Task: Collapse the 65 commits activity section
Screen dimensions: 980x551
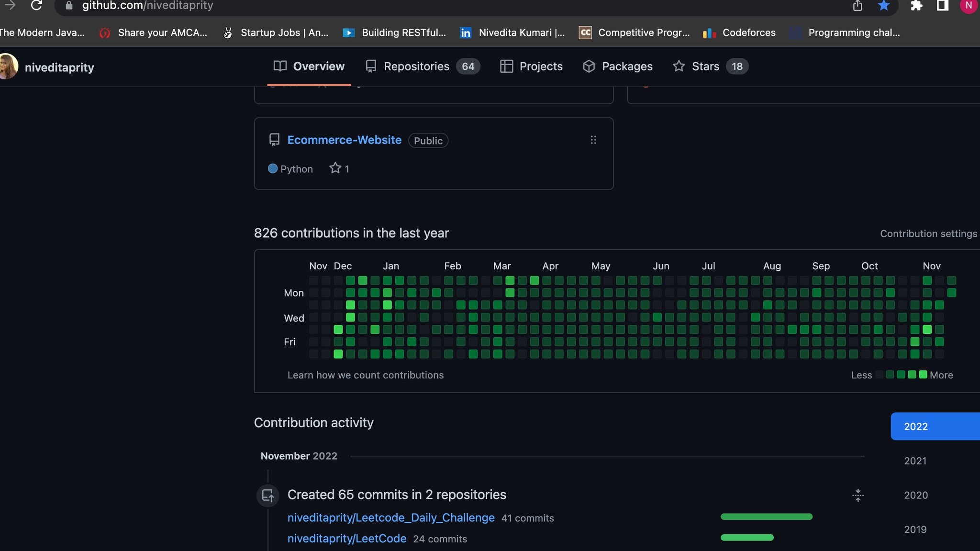Action: [x=858, y=495]
